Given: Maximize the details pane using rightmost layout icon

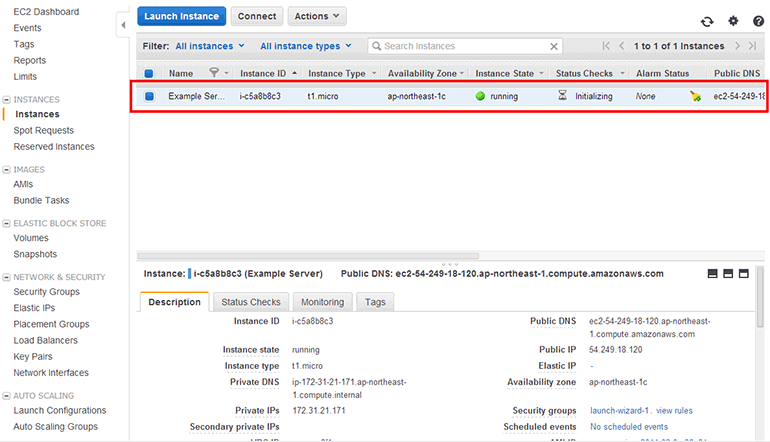Looking at the screenshot, I should click(x=747, y=273).
